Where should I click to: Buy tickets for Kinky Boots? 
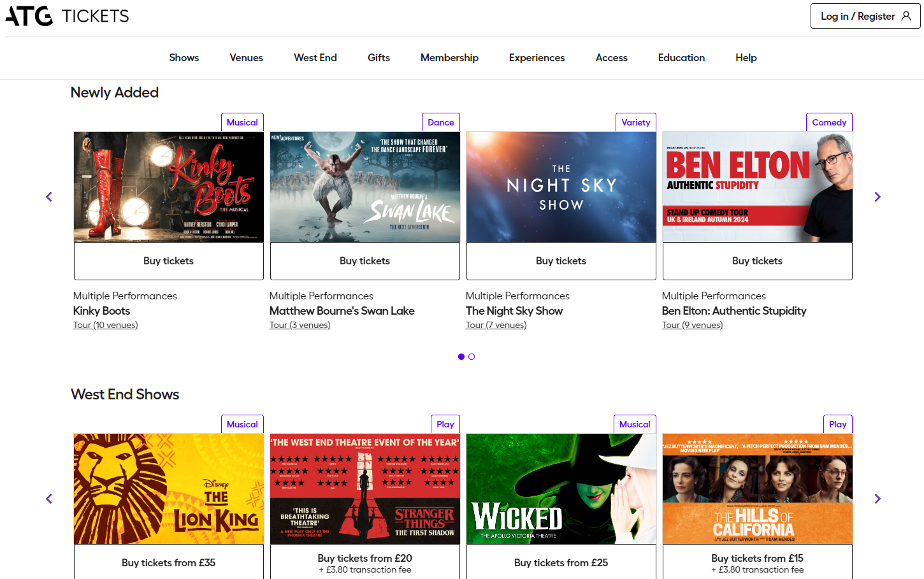click(x=169, y=261)
